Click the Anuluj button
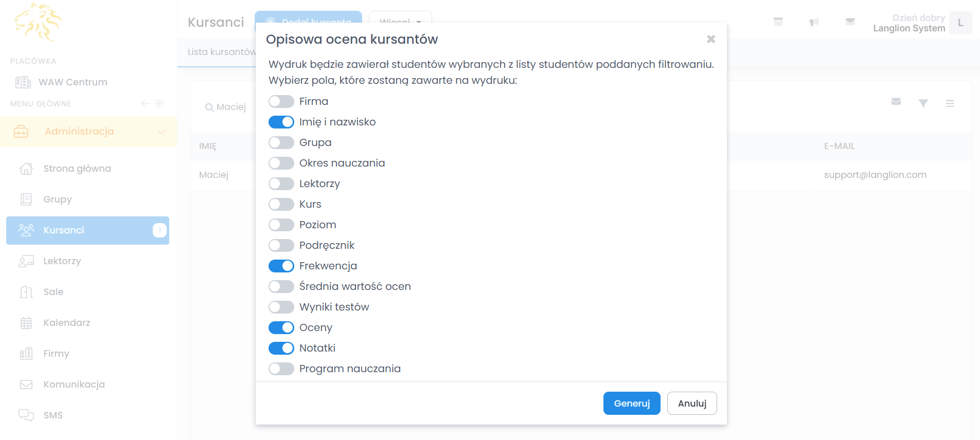 [x=692, y=404]
